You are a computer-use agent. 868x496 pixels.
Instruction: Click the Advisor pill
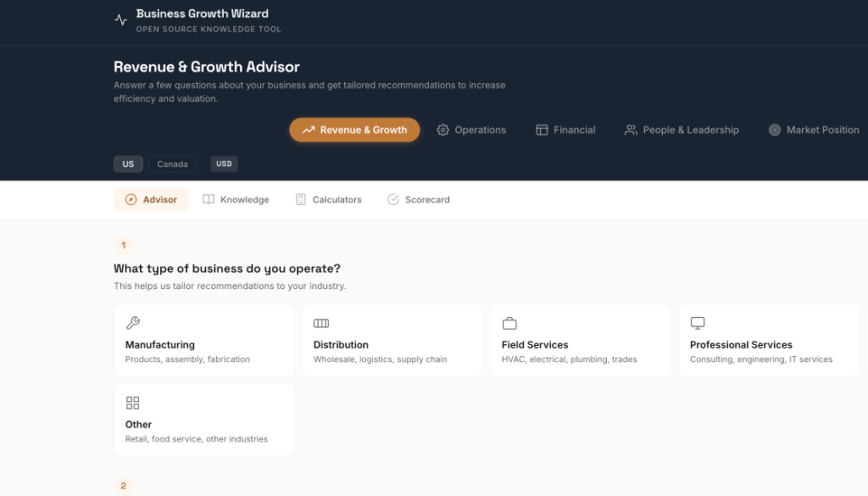coord(151,199)
